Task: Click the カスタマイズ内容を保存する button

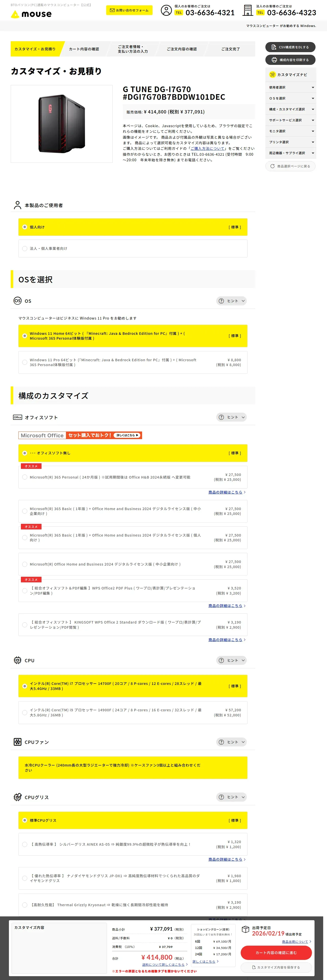Action: tap(276, 967)
